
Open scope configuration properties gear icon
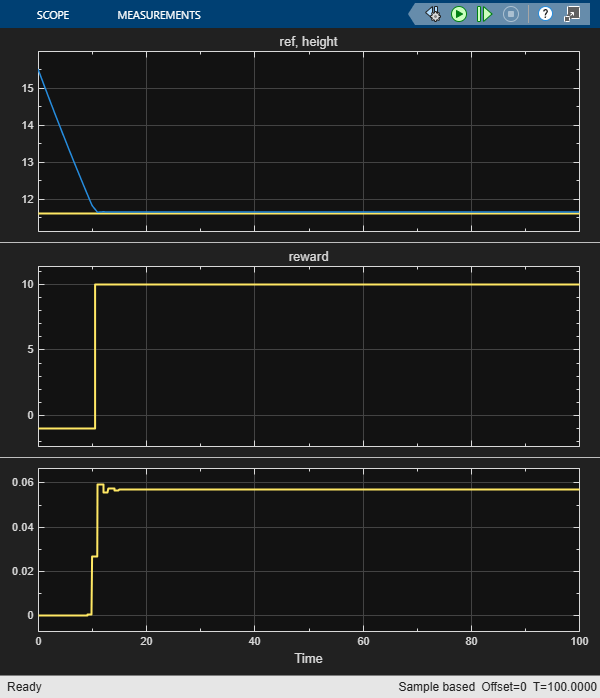433,14
